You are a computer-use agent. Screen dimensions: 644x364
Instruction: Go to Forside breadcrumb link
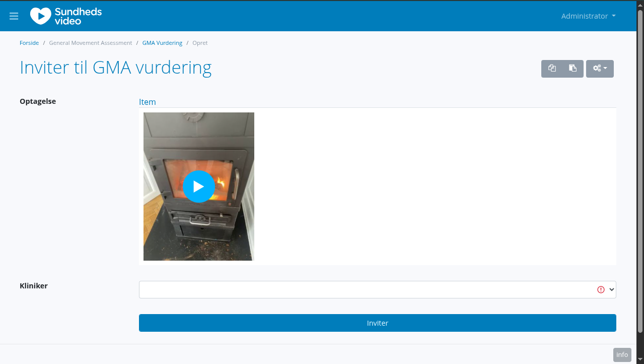(x=29, y=43)
